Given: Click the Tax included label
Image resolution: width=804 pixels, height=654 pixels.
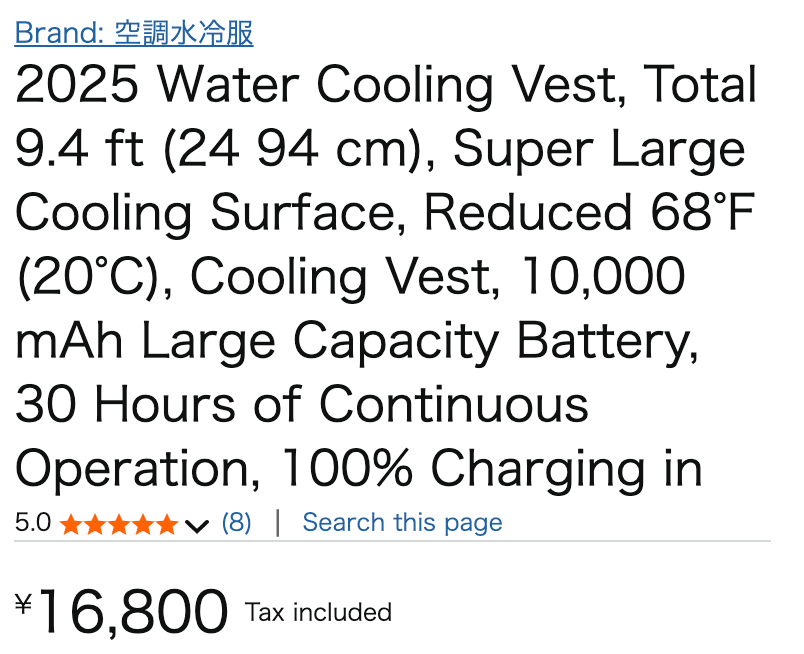Looking at the screenshot, I should pos(318,612).
